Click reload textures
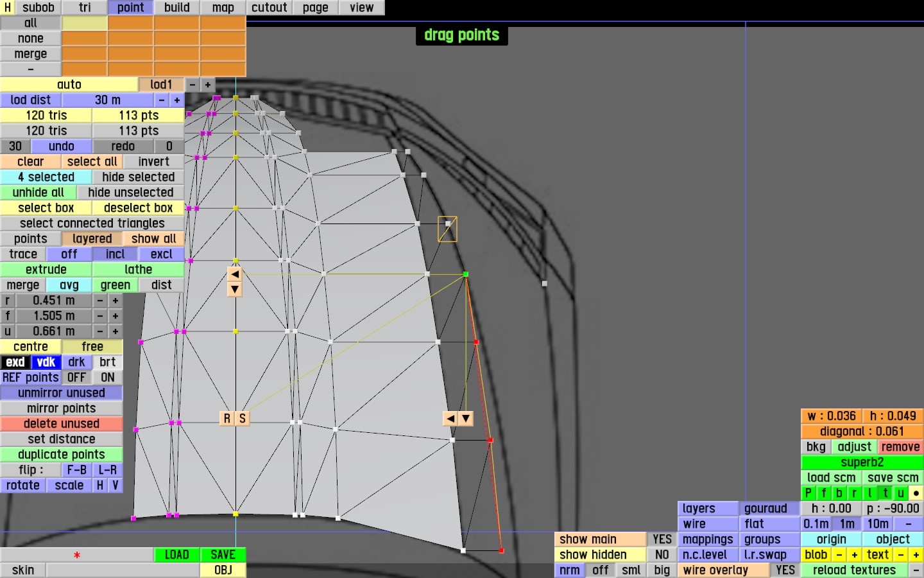Screen dimensions: 924x578 (x=855, y=570)
